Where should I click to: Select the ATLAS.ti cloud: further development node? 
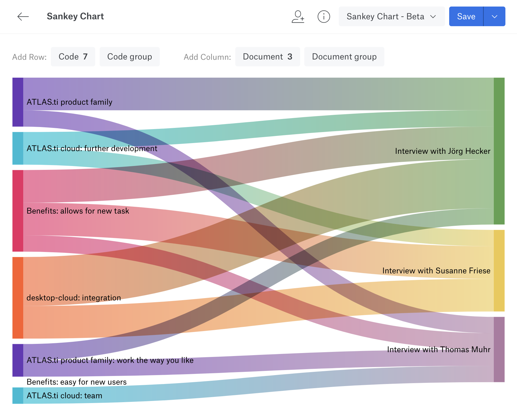coord(18,148)
